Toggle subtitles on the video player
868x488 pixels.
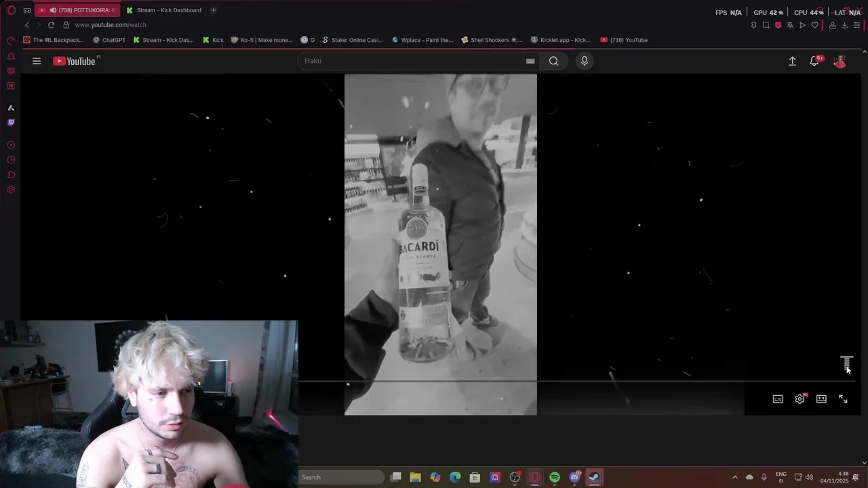[x=778, y=399]
